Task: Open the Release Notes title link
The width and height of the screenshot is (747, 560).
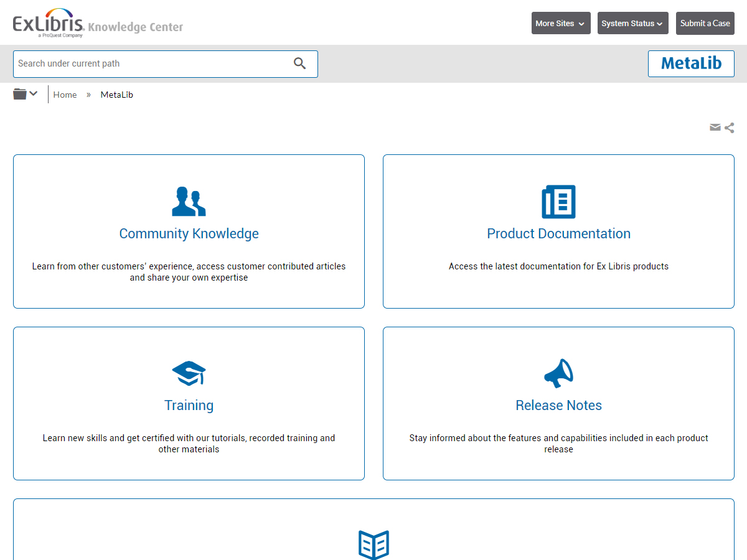Action: pyautogui.click(x=558, y=405)
